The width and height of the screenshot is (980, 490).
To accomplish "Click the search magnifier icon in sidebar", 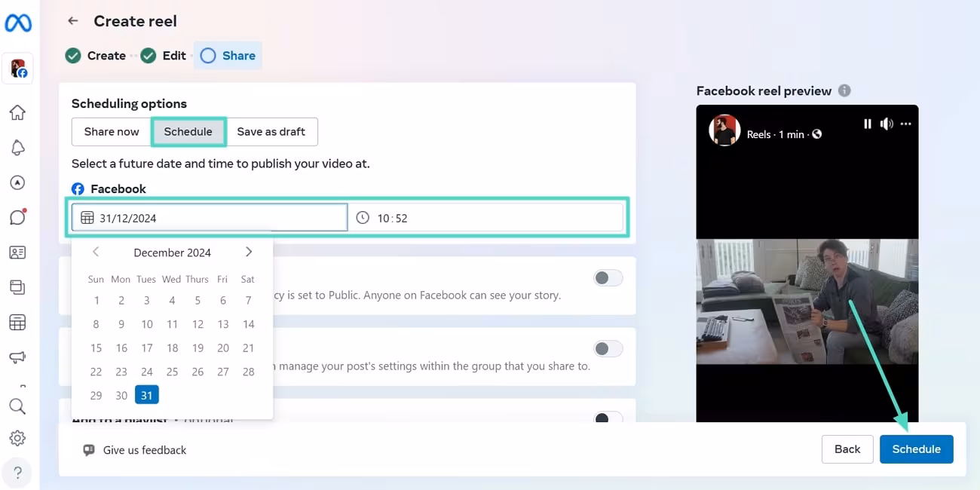I will 17,407.
